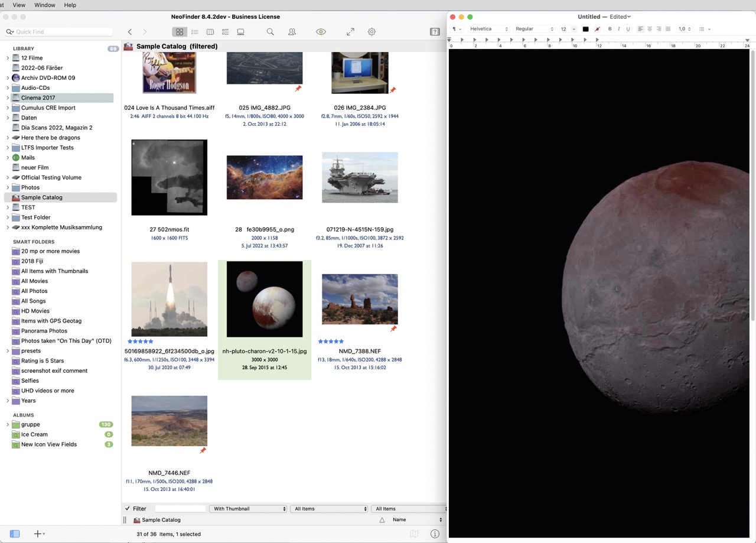
Task: Open the Helvetica font family dropdown
Action: (x=488, y=29)
